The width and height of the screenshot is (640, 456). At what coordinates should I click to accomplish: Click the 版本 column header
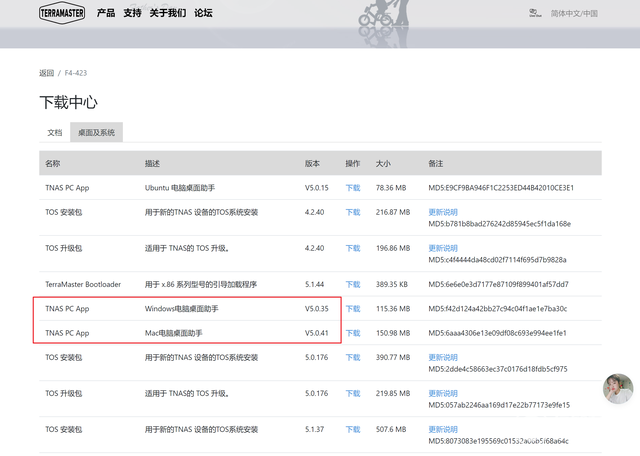[x=312, y=163]
